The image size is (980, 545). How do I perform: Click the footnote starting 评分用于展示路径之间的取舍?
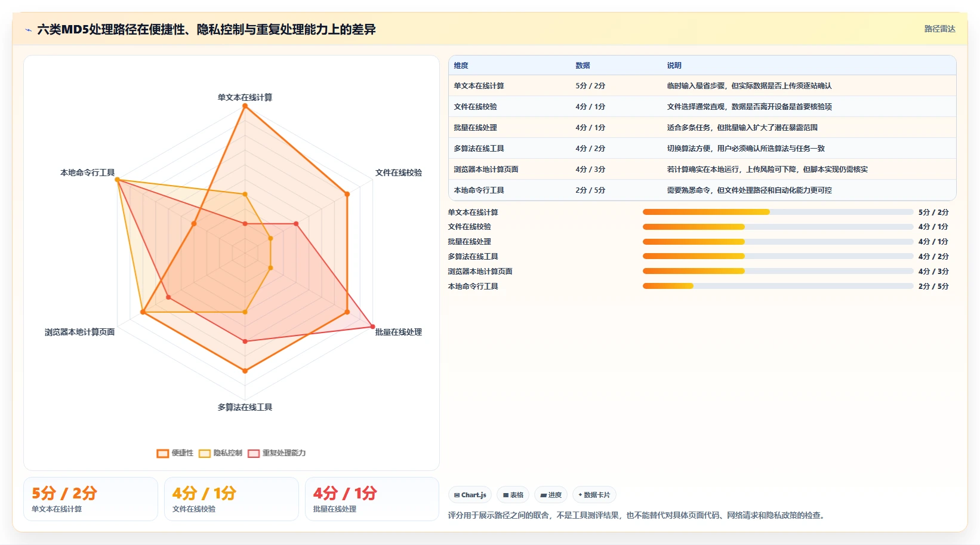[638, 515]
